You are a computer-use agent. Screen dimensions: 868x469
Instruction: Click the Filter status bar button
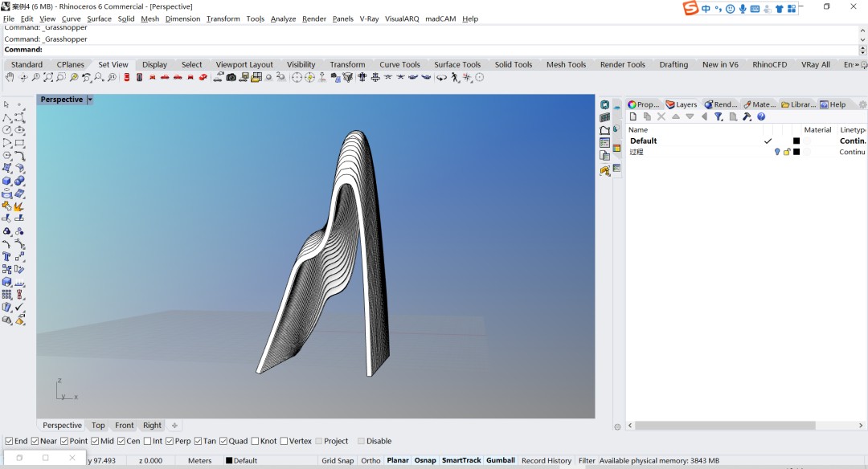pos(587,460)
